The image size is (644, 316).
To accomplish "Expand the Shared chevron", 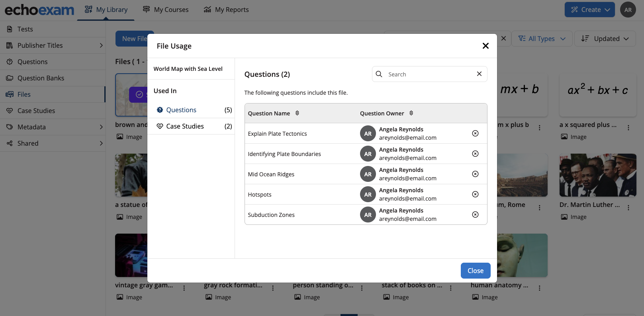I will (101, 143).
